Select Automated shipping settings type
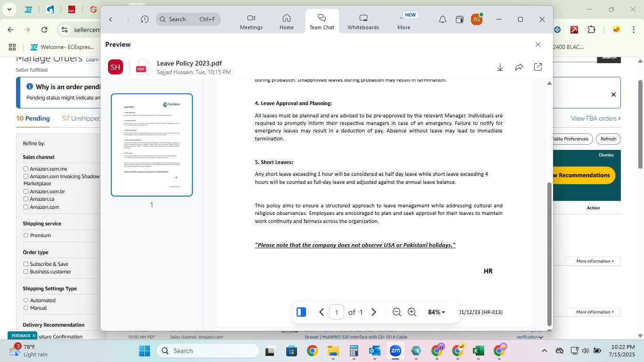The image size is (644, 362). [x=26, y=300]
